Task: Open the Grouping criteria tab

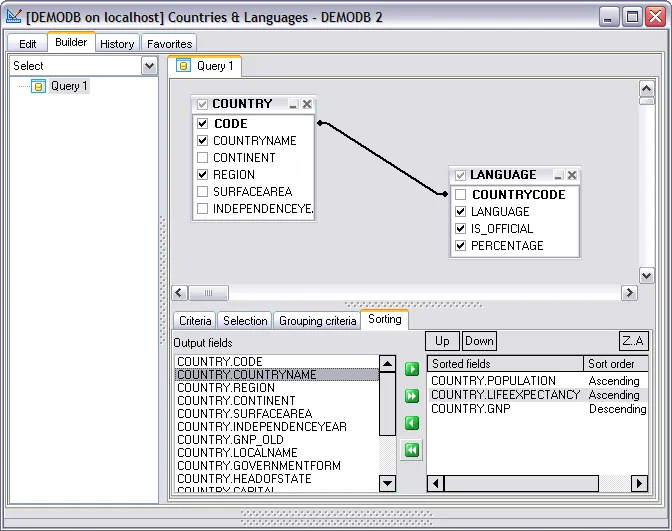Action: click(316, 321)
